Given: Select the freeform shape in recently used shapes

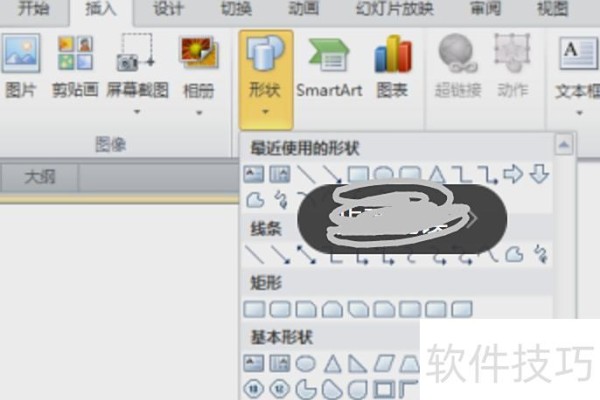Looking at the screenshot, I should 255,200.
